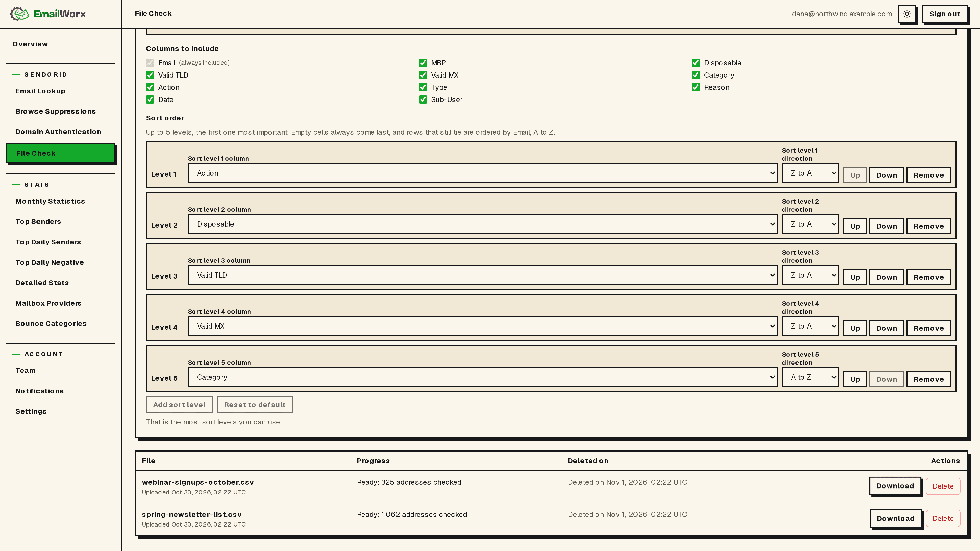Screen dimensions: 980x551
Task: Select File Check sidebar item
Action: (60, 153)
